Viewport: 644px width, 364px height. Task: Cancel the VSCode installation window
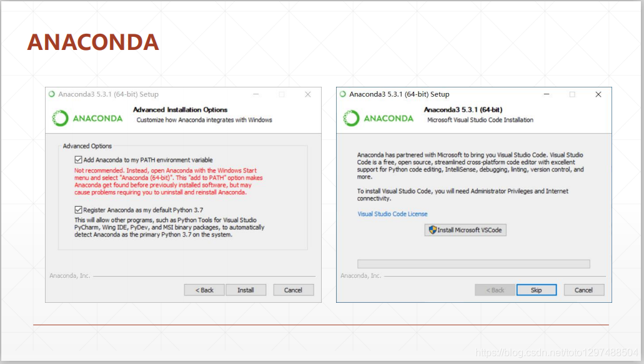583,290
